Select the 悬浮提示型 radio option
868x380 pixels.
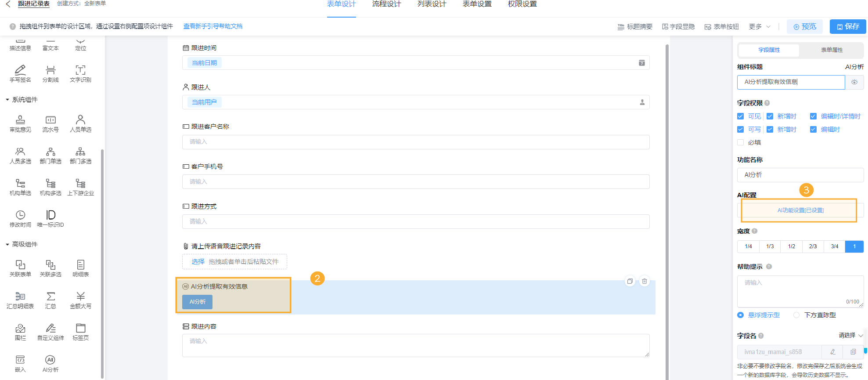click(741, 315)
